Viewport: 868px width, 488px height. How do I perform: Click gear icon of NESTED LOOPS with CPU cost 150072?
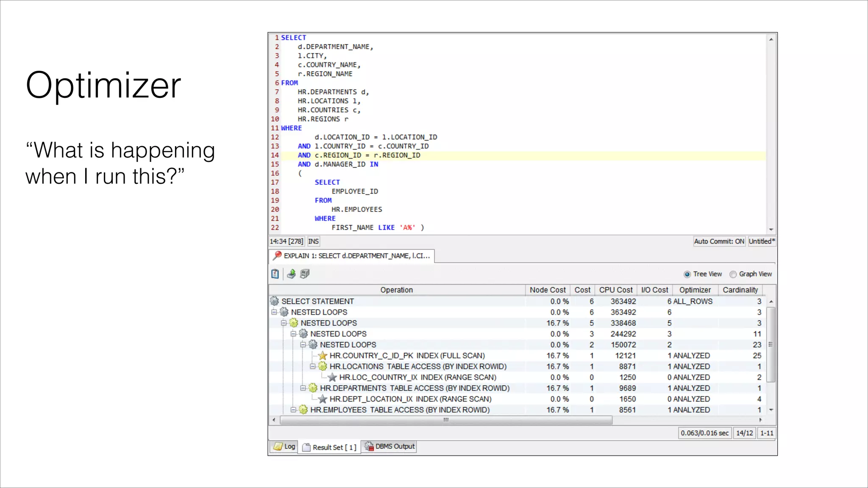[x=313, y=344]
